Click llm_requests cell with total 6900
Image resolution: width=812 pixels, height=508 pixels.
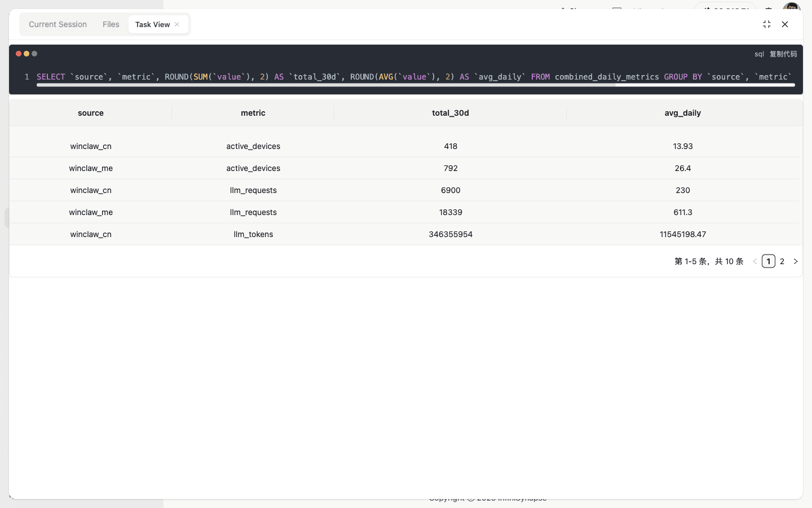(253, 190)
